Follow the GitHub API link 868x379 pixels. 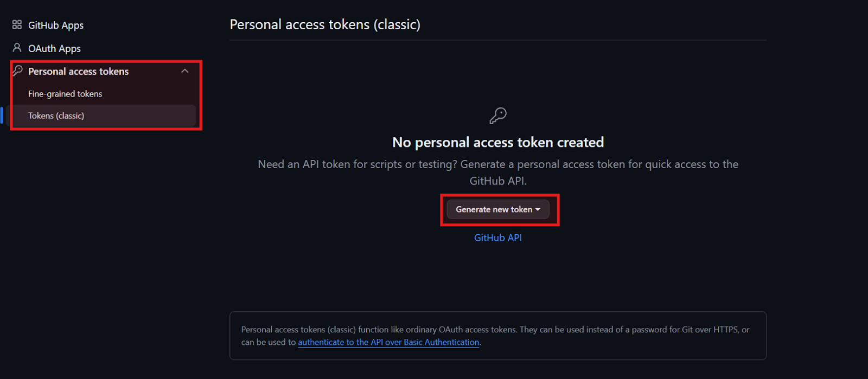(x=497, y=237)
